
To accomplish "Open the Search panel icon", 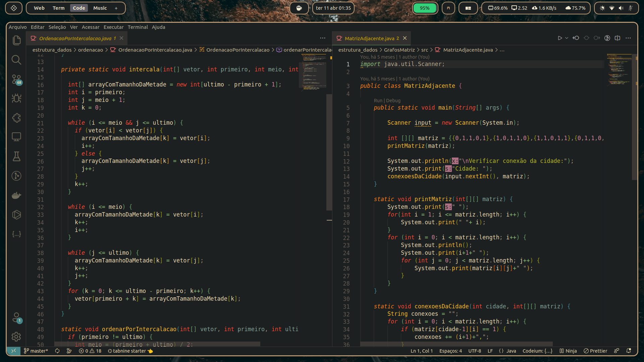I will 16,60.
